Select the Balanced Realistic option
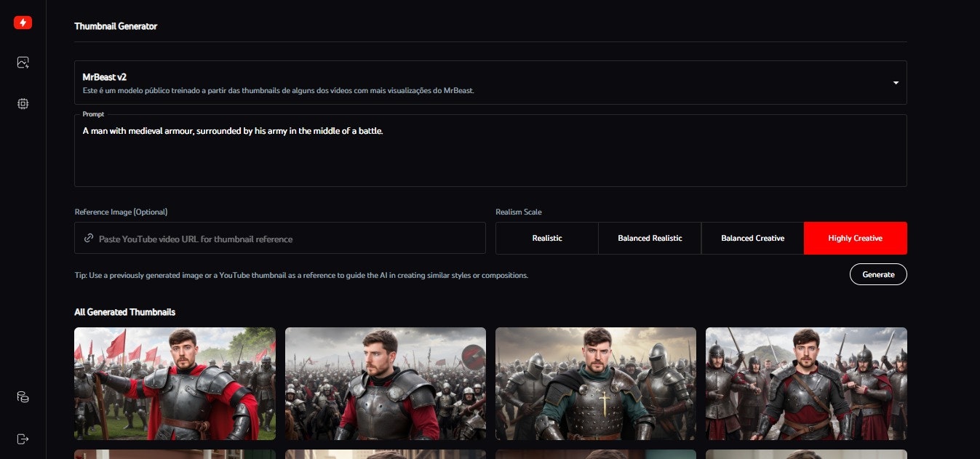The width and height of the screenshot is (980, 459). (x=650, y=238)
